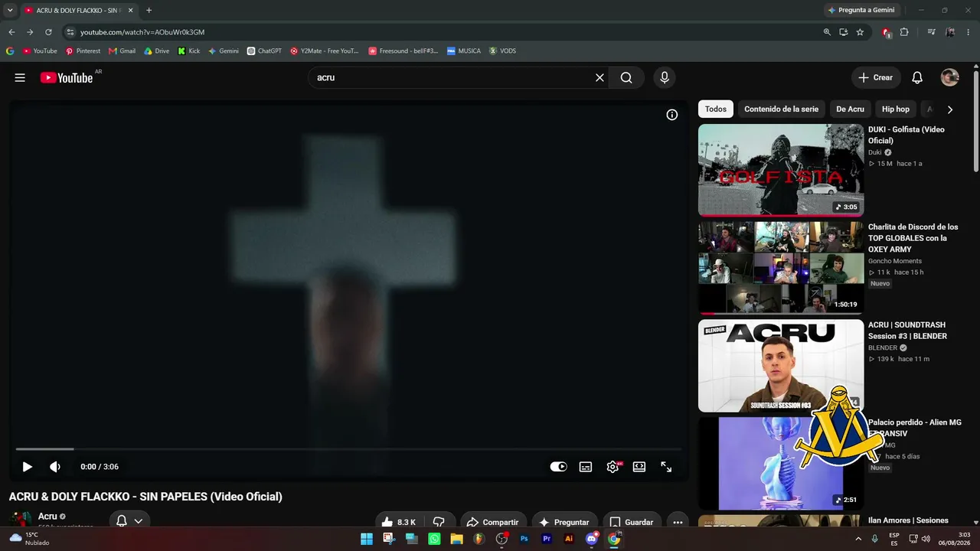Open the ChatGPT bookmark
Viewport: 980px width, 551px height.
(264, 51)
